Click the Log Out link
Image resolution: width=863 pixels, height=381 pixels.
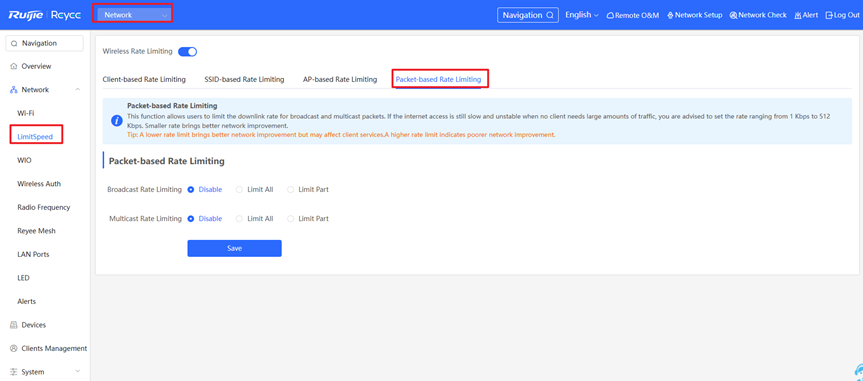[843, 15]
